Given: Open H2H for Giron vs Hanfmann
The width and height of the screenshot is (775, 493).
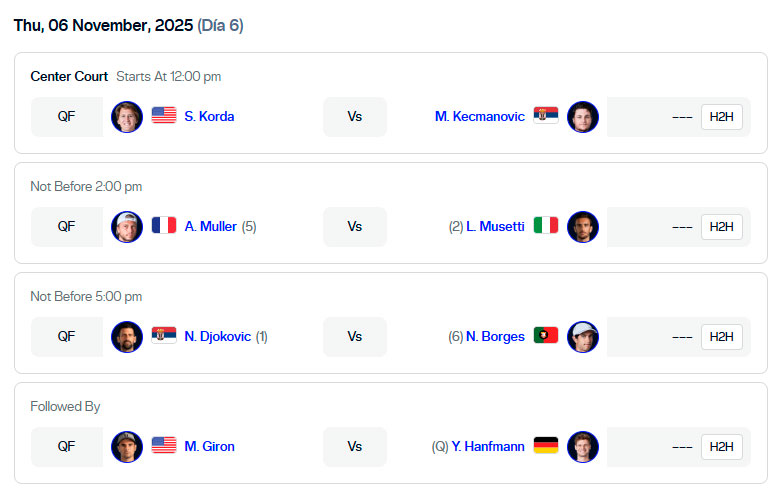Looking at the screenshot, I should tap(721, 447).
